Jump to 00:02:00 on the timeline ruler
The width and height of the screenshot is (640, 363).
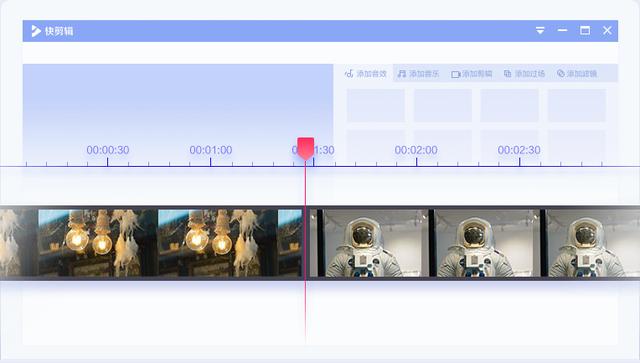pyautogui.click(x=416, y=150)
